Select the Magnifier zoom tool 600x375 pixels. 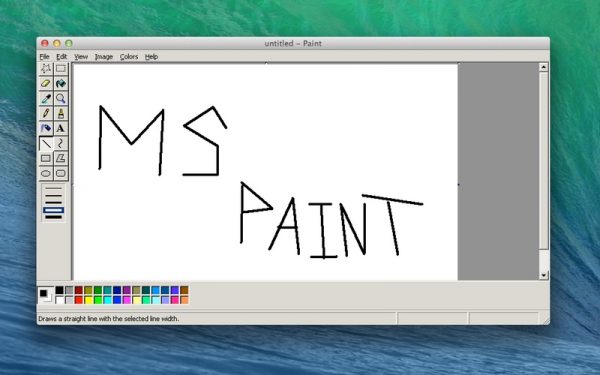coord(60,98)
